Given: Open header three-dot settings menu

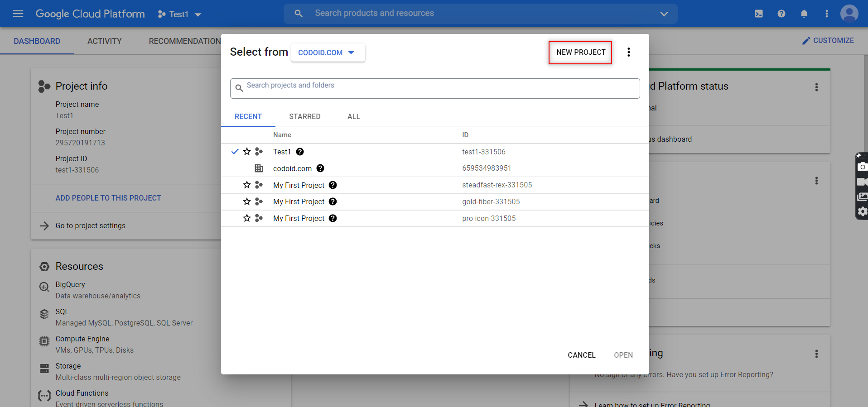Looking at the screenshot, I should click(827, 14).
